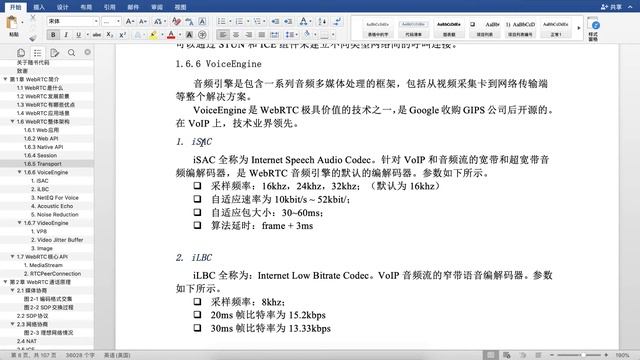
Task: Apply strikethrough with the abc icon
Action: (97, 35)
